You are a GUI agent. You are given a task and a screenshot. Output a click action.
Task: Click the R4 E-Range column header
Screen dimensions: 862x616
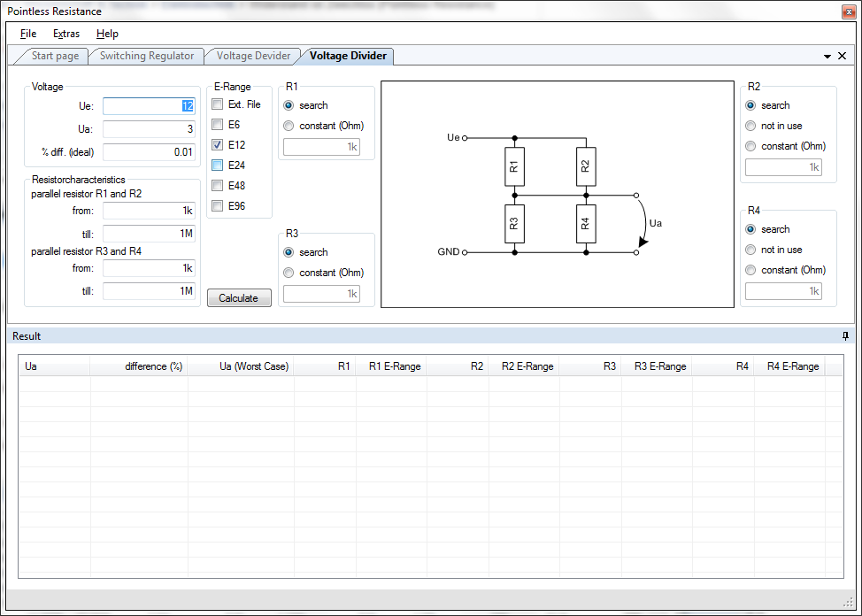pyautogui.click(x=789, y=366)
